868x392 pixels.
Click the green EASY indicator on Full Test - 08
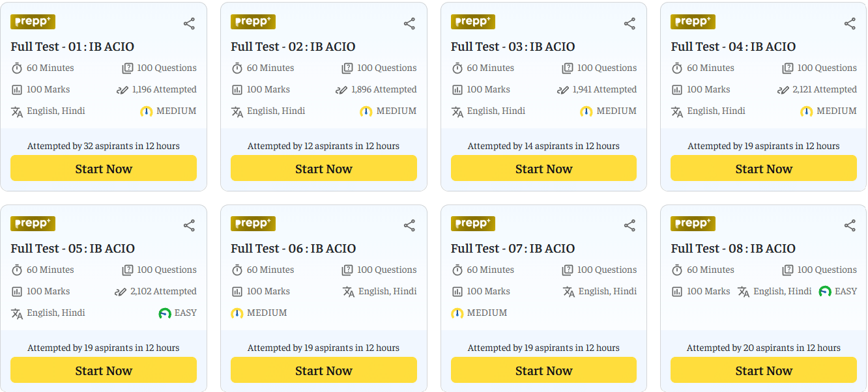click(x=825, y=291)
